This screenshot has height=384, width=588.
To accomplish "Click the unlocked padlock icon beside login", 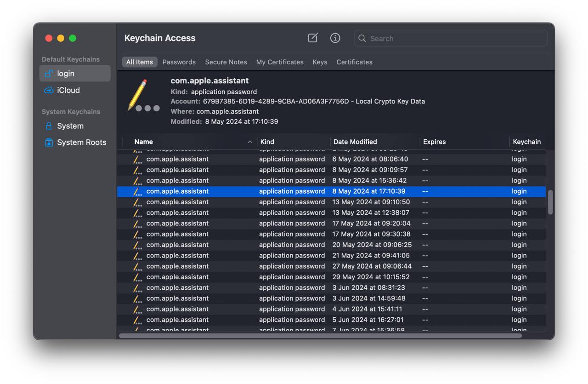I will click(x=49, y=74).
